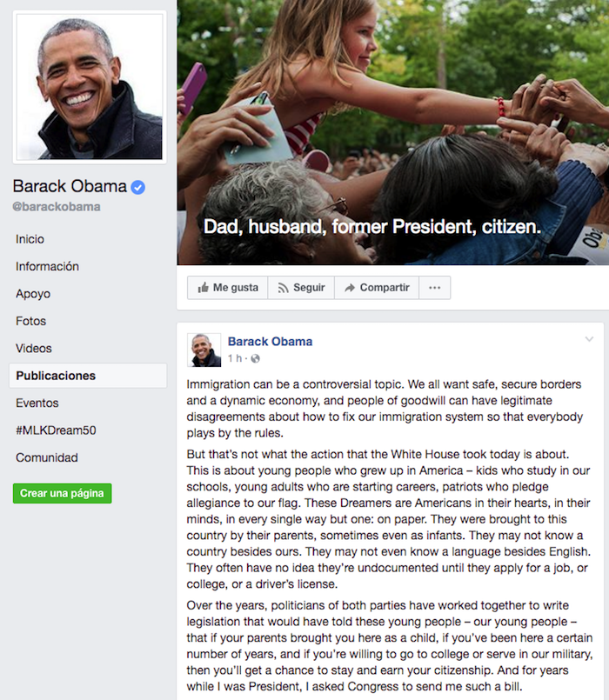Expand the post options chevron
The height and width of the screenshot is (700, 609).
pos(589,339)
